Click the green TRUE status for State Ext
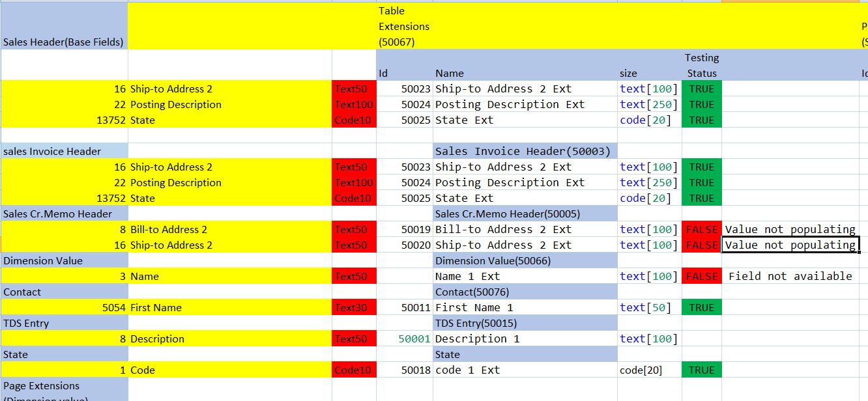 click(x=701, y=120)
